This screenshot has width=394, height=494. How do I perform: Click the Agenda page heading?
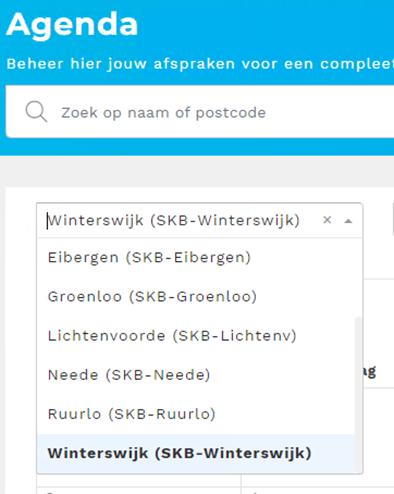(x=72, y=25)
